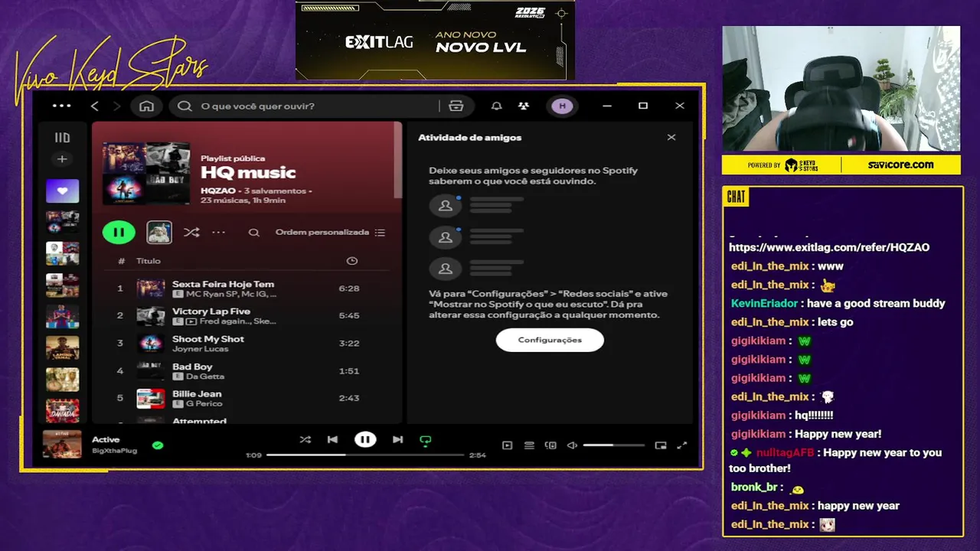980x551 pixels.
Task: Open playlist more options three dots
Action: tap(219, 232)
